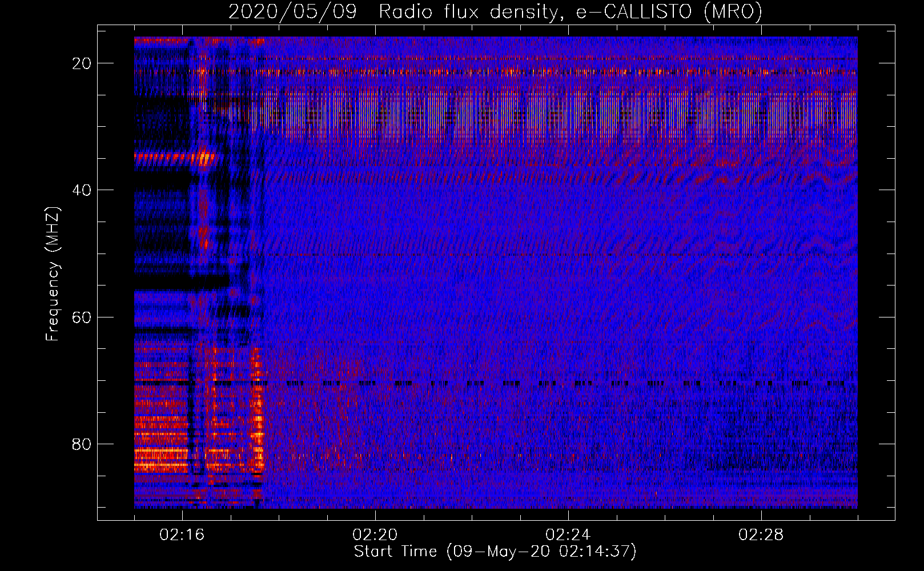Click the 02:16 time tick label
The height and width of the screenshot is (571, 924).
(182, 535)
